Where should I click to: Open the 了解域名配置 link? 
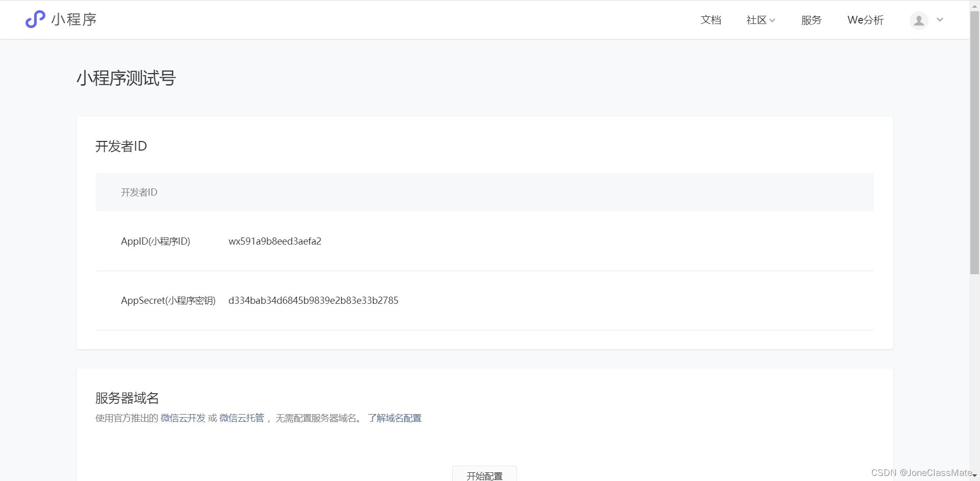click(395, 418)
